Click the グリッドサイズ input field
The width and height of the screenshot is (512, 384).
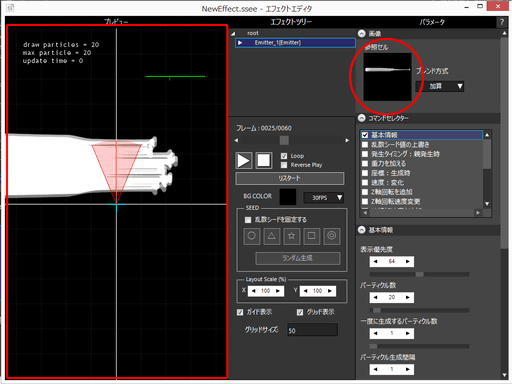coord(313,330)
